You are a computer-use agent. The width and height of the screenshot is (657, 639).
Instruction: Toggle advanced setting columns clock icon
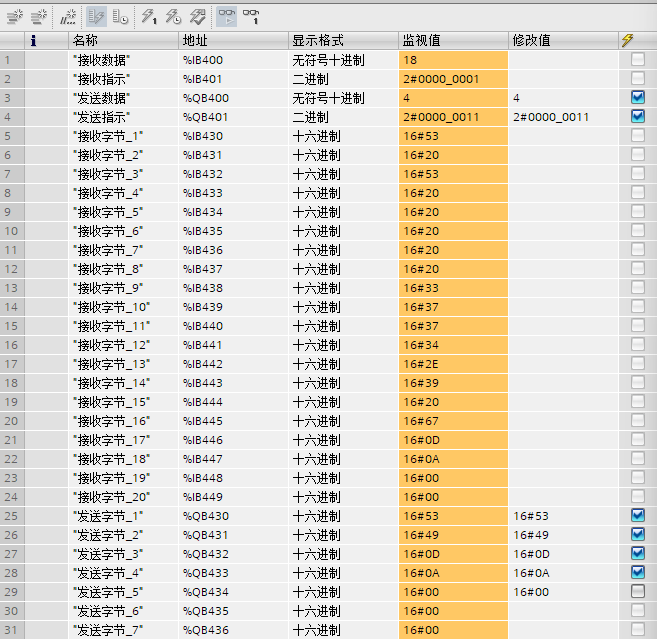pos(120,16)
